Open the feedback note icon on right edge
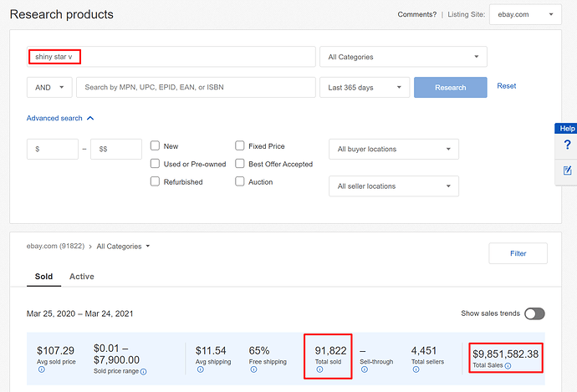Viewport: 577px width, 392px height. (x=567, y=171)
